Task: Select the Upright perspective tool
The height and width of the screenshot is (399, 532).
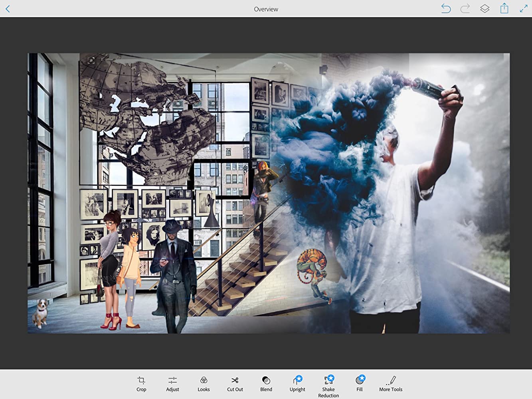Action: coord(297,383)
